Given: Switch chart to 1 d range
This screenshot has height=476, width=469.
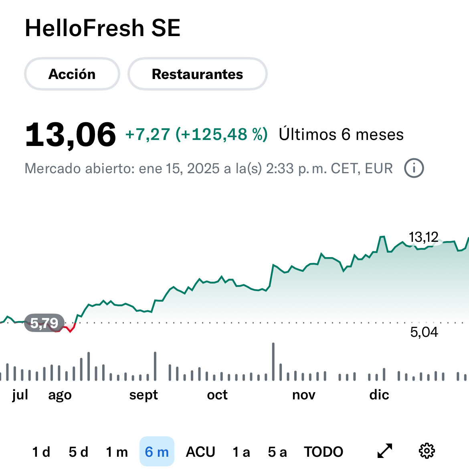Looking at the screenshot, I should 41,452.
